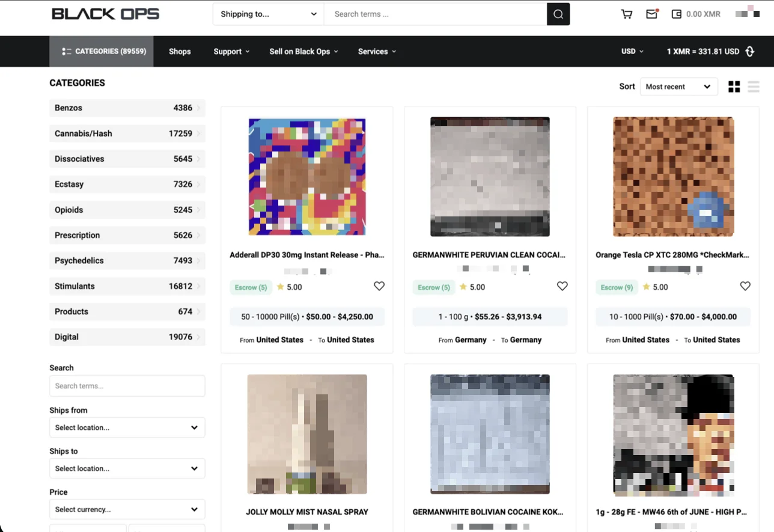Open 'JOLLY MOLLY MIST NASAL SPRAY' listing title
The height and width of the screenshot is (532, 774).
point(307,512)
